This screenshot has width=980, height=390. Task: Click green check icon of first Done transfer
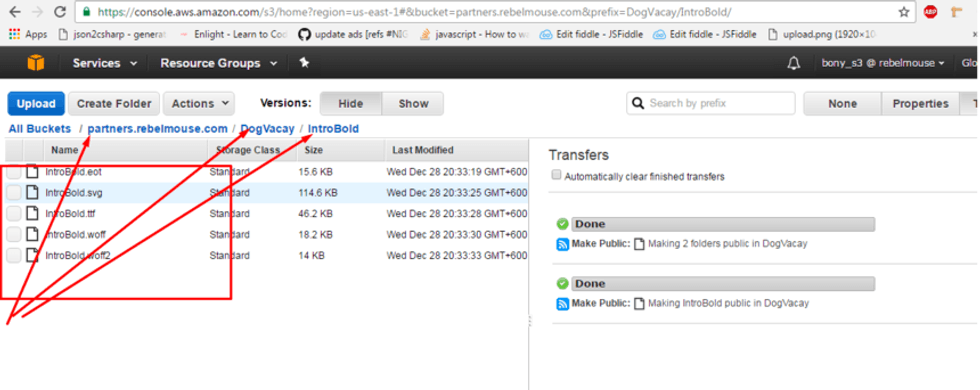562,224
